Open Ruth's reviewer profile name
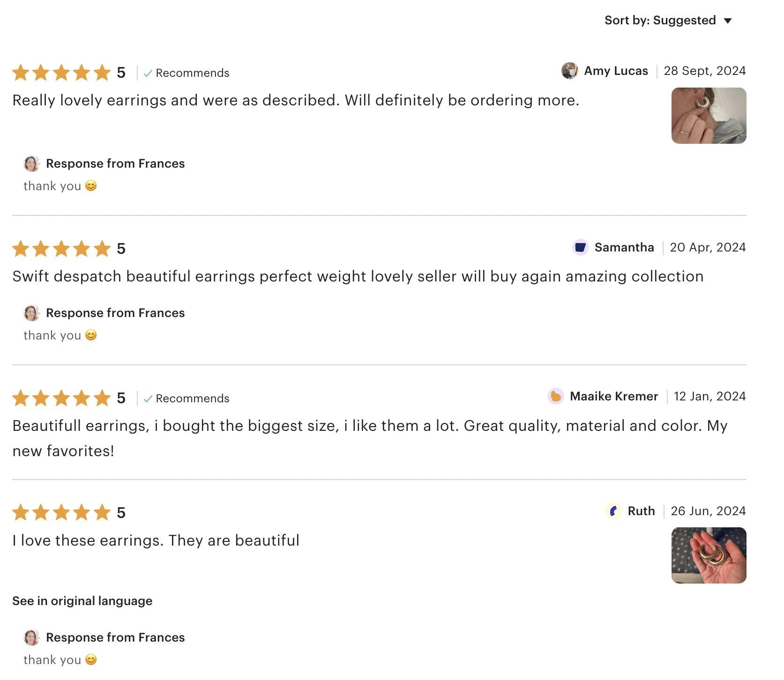The width and height of the screenshot is (784, 680). (x=641, y=511)
